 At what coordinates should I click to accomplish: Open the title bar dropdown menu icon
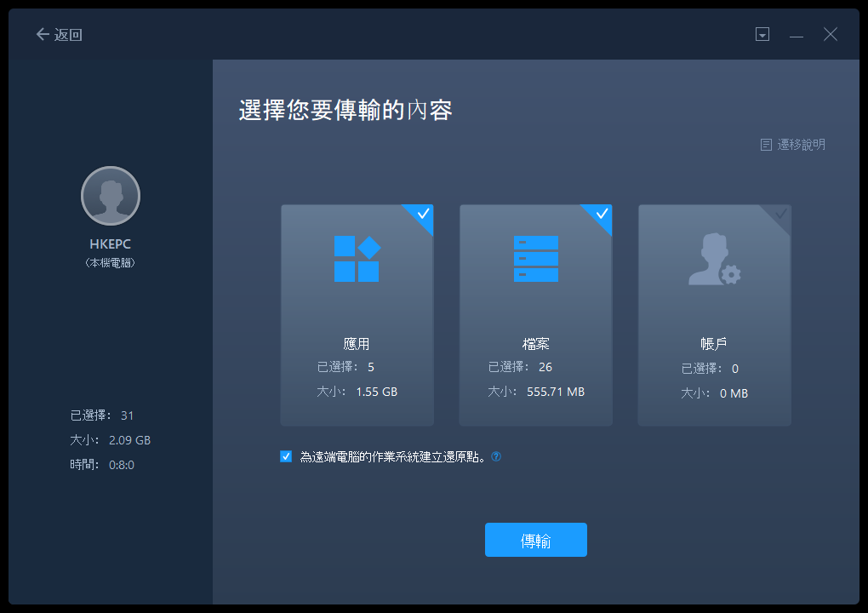pos(762,34)
